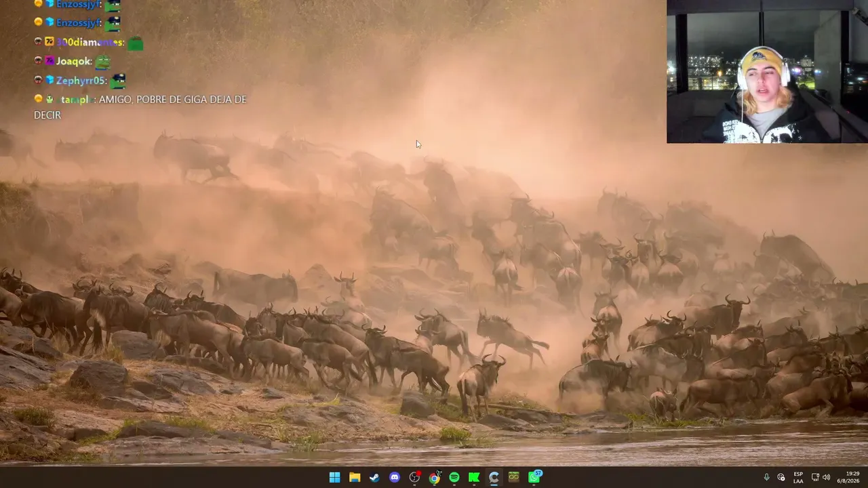Open the network status tray icon
Viewport: 868px width, 488px height.
(815, 477)
